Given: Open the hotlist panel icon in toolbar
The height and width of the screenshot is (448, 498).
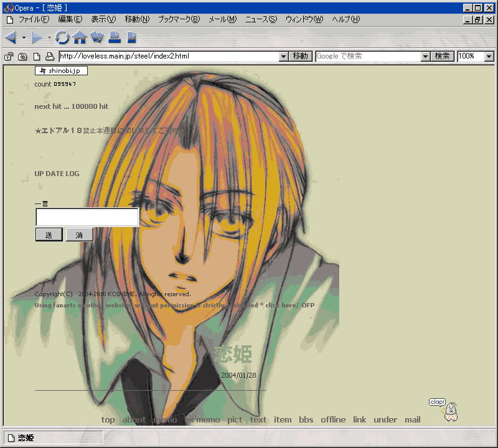Looking at the screenshot, I should coord(97,37).
